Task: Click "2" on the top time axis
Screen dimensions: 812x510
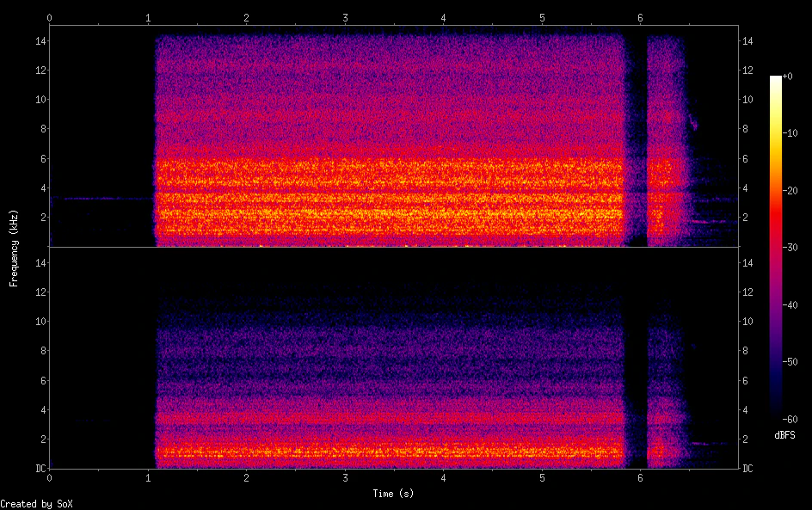Action: point(247,18)
